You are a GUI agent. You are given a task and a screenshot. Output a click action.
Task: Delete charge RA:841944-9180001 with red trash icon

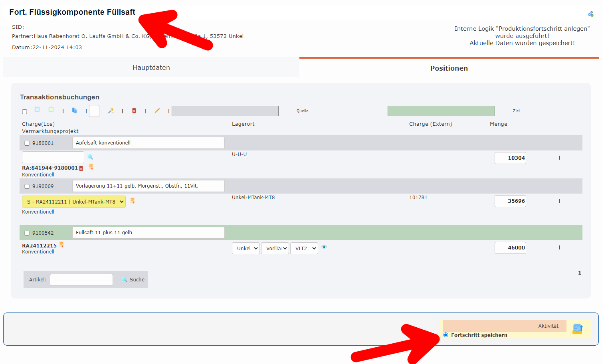pyautogui.click(x=81, y=168)
